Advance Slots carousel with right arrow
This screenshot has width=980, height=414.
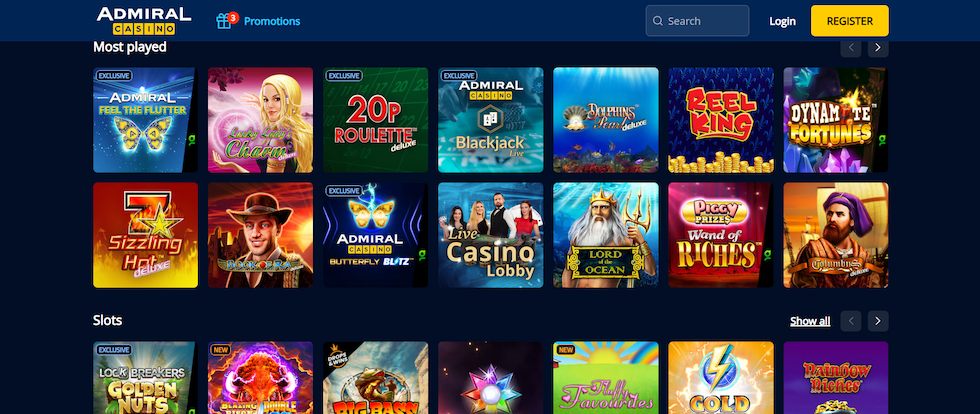[878, 321]
